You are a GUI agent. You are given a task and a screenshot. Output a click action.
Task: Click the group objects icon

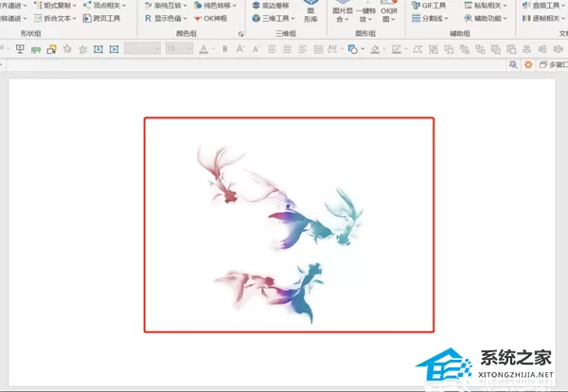[x=434, y=49]
